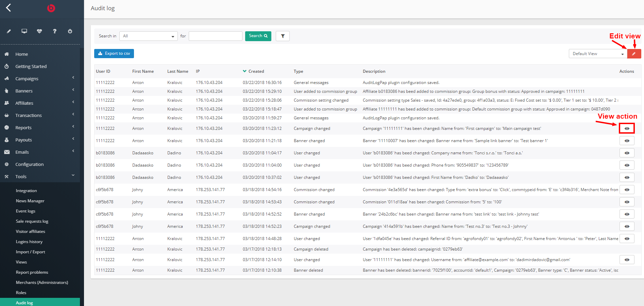Viewport: 644px width, 306px height.
Task: Click the Emails envelope icon
Action: pos(6,152)
